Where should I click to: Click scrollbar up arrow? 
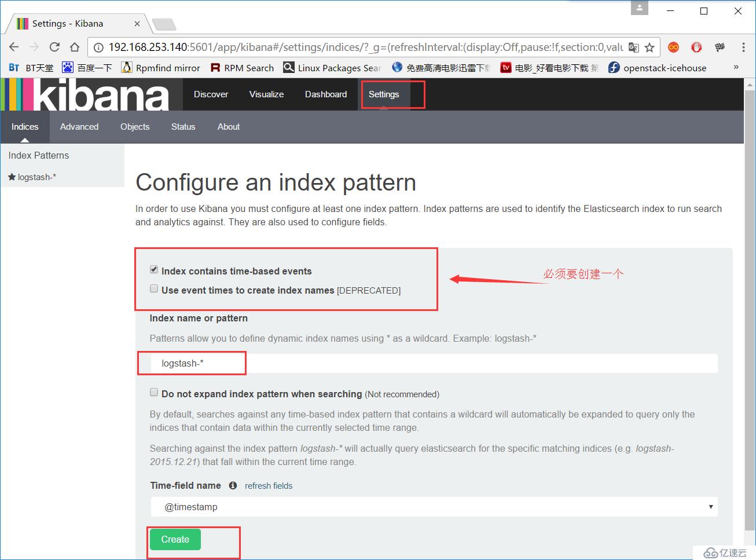750,85
